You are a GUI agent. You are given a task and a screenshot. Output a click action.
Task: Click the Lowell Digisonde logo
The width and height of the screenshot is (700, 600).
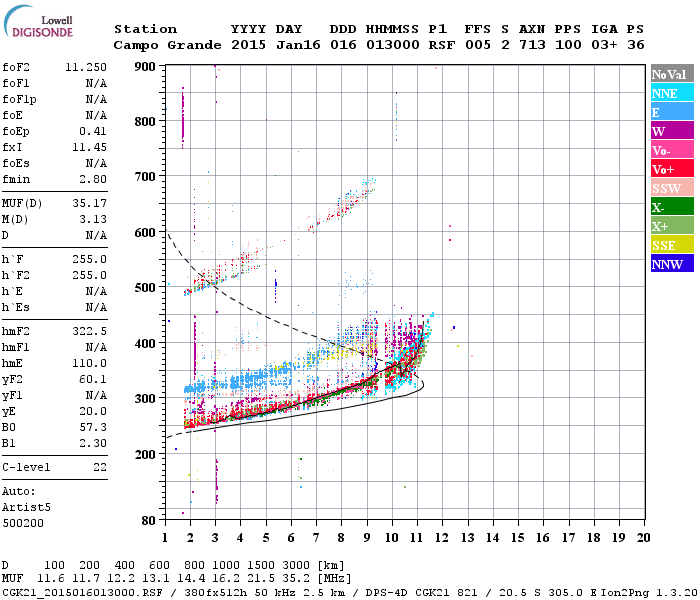point(38,22)
